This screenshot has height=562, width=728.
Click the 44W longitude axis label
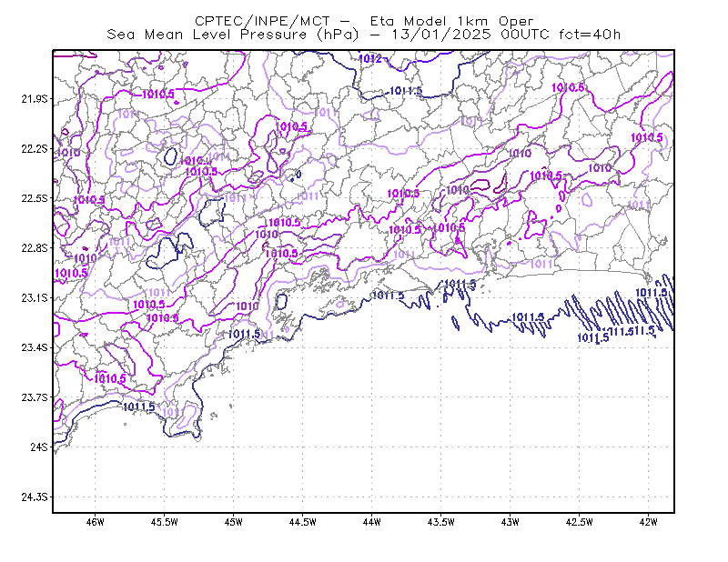[372, 522]
